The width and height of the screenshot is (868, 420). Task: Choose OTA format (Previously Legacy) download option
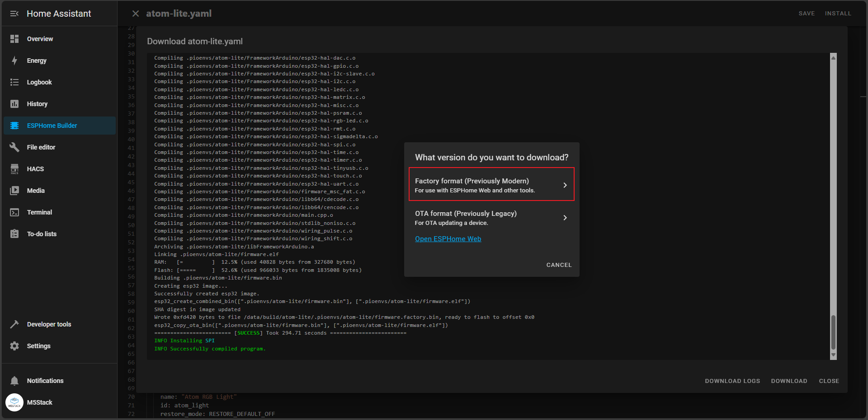[x=491, y=217]
